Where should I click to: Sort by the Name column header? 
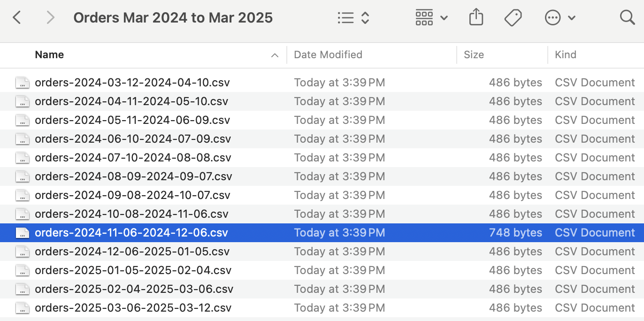[49, 54]
